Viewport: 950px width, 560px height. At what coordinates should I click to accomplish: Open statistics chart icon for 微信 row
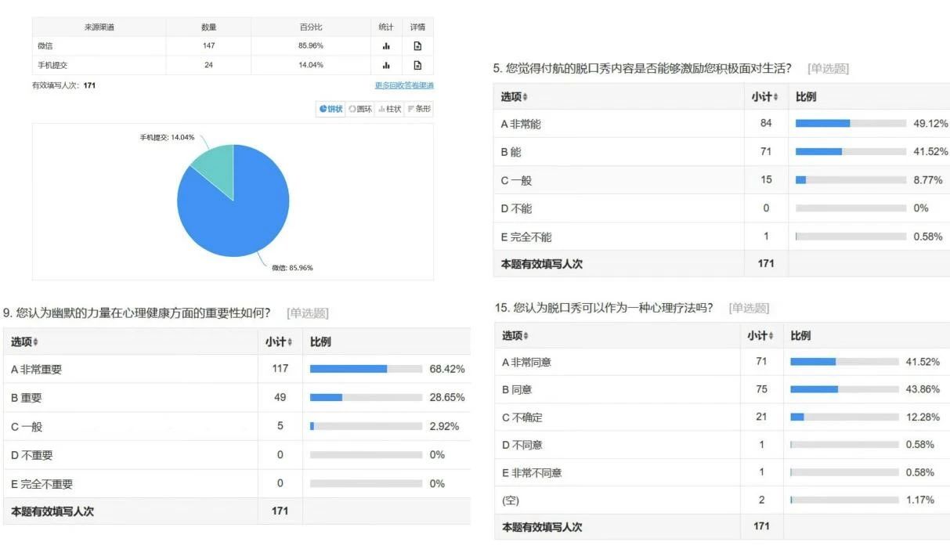pyautogui.click(x=386, y=46)
